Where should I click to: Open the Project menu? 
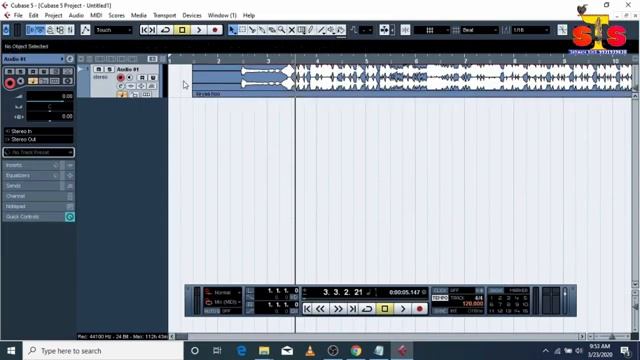coord(53,15)
